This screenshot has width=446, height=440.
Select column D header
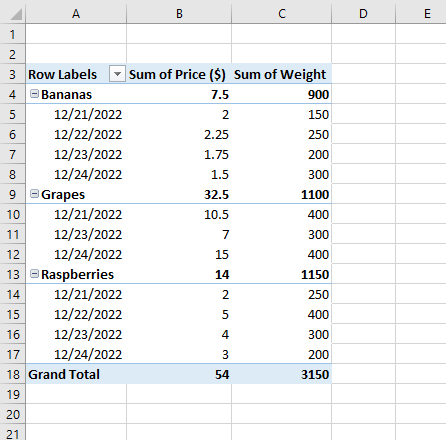(x=363, y=14)
